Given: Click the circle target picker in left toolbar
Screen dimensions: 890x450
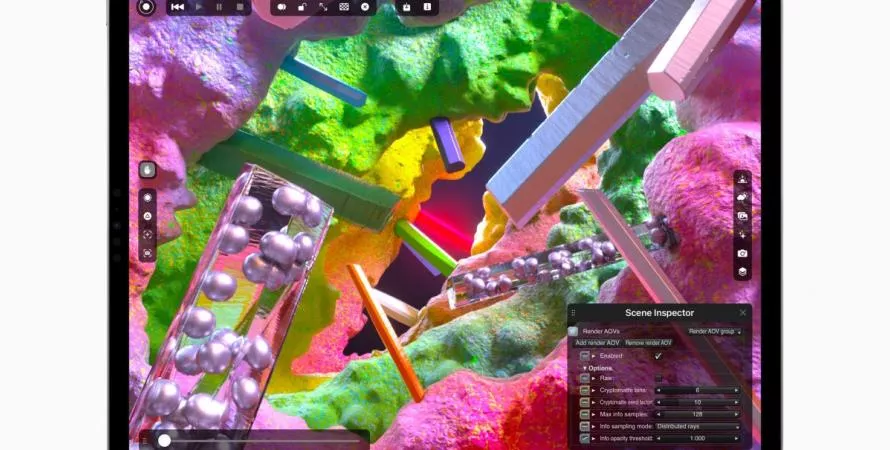Looking at the screenshot, I should 148,197.
